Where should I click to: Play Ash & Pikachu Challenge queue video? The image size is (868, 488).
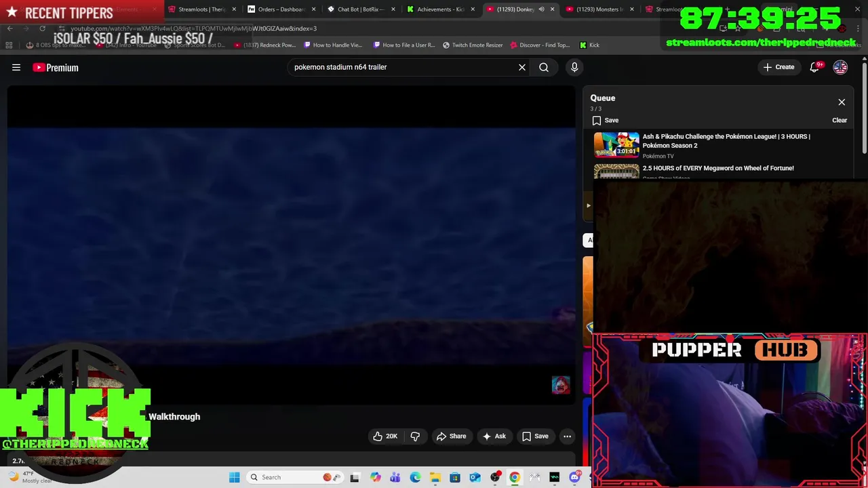point(719,146)
